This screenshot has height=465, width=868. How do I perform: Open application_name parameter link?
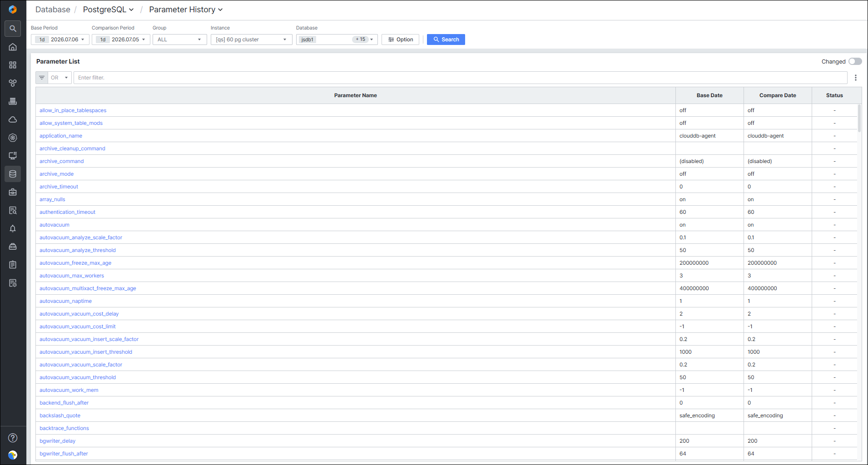pyautogui.click(x=61, y=136)
